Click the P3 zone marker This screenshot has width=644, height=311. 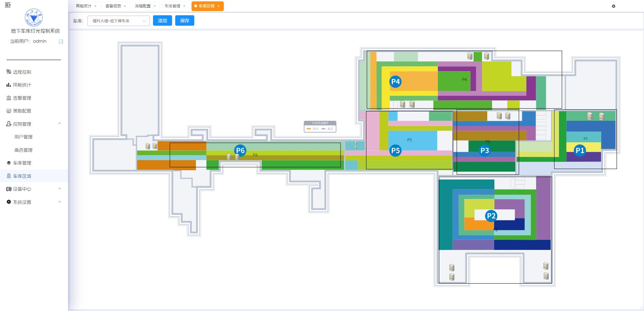[484, 150]
